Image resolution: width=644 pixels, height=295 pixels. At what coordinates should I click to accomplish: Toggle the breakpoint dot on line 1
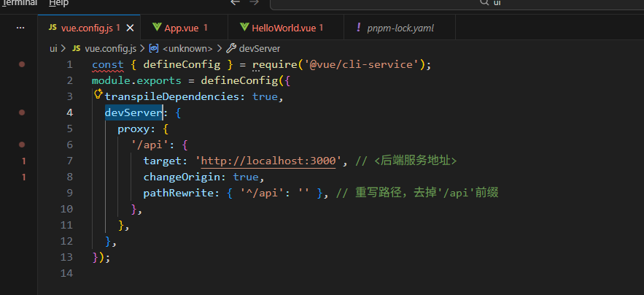point(22,64)
